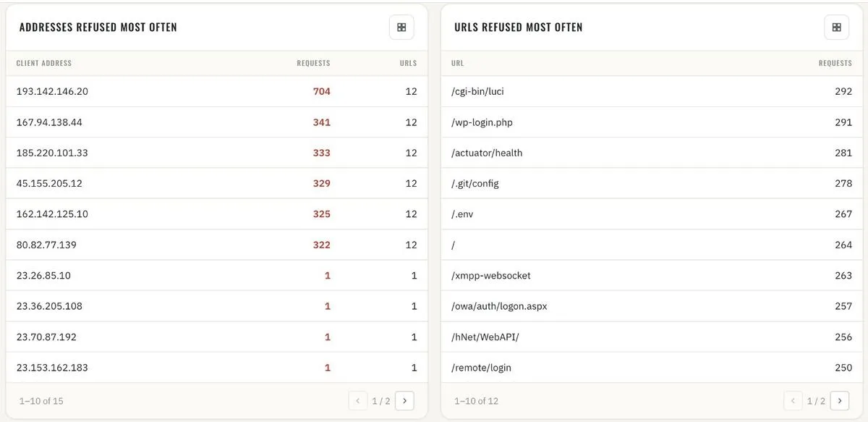The height and width of the screenshot is (422, 868).
Task: Select URL /actuator/health
Action: 487,153
